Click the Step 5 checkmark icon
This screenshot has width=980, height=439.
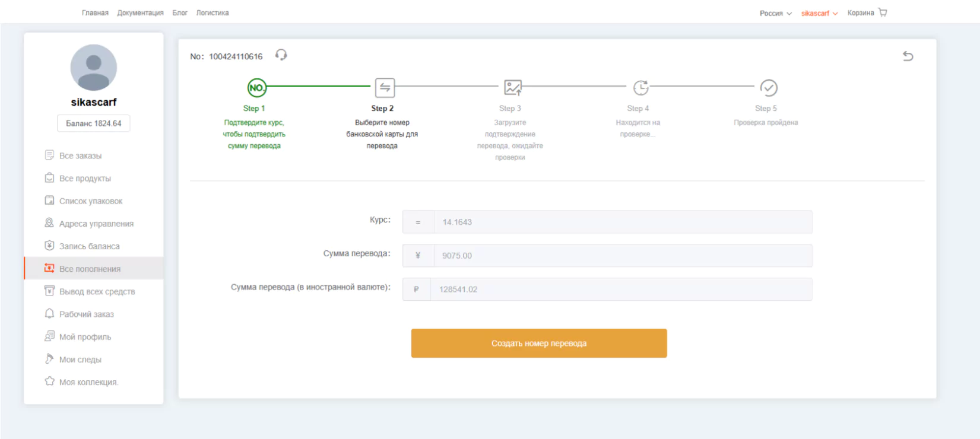click(769, 88)
